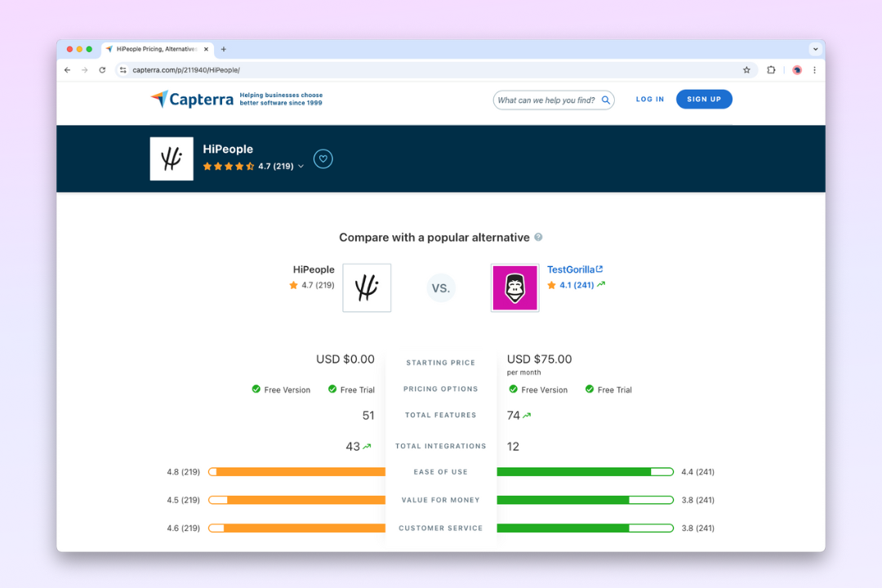Screen dimensions: 882x588
Task: Click trend arrow next to 74 features
Action: pyautogui.click(x=527, y=415)
